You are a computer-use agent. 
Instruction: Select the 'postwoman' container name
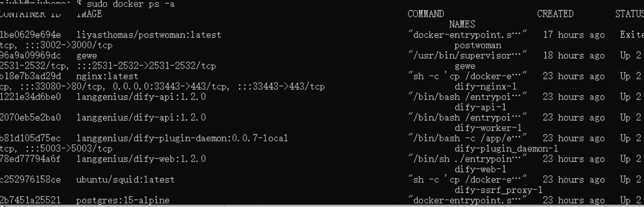click(478, 45)
